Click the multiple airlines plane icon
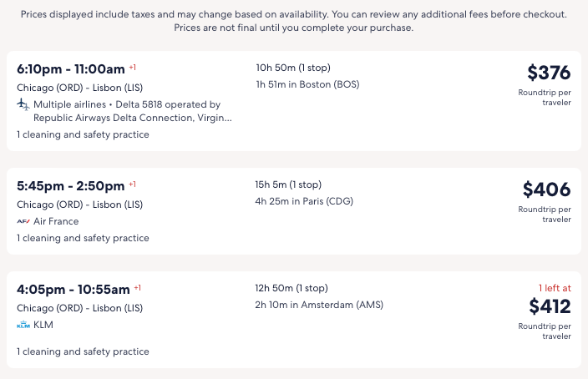 coord(23,104)
